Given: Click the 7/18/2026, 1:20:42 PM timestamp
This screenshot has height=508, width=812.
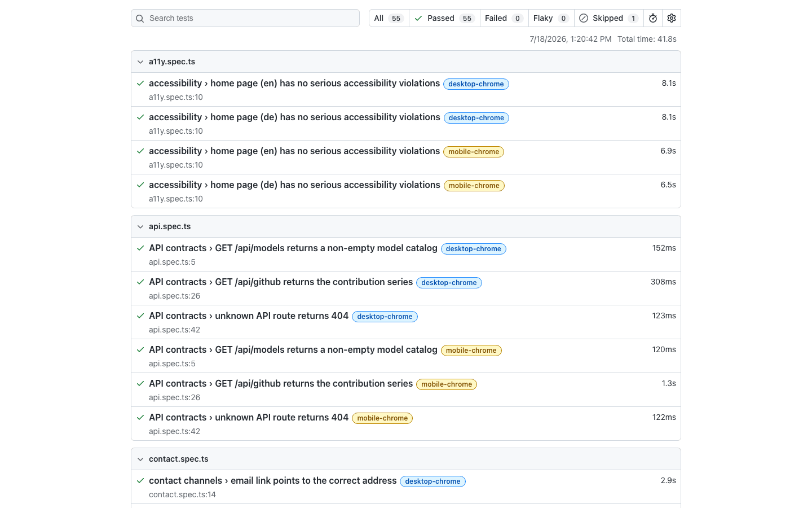Looking at the screenshot, I should [x=570, y=39].
